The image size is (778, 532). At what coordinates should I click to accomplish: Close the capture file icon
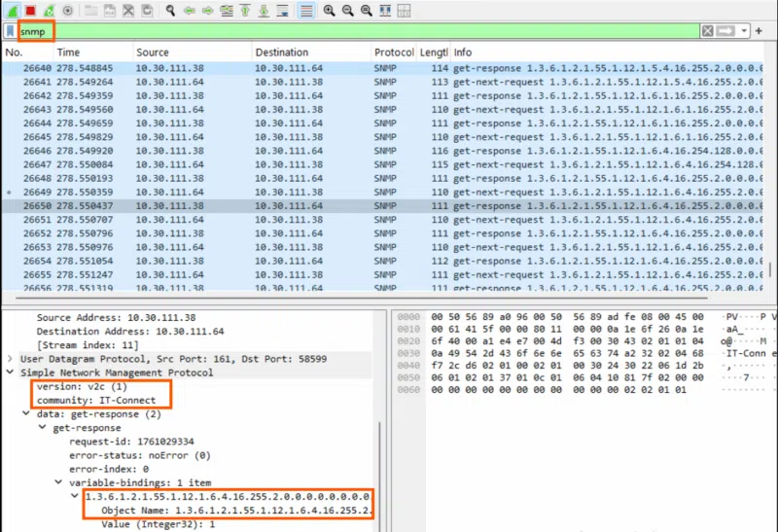128,11
